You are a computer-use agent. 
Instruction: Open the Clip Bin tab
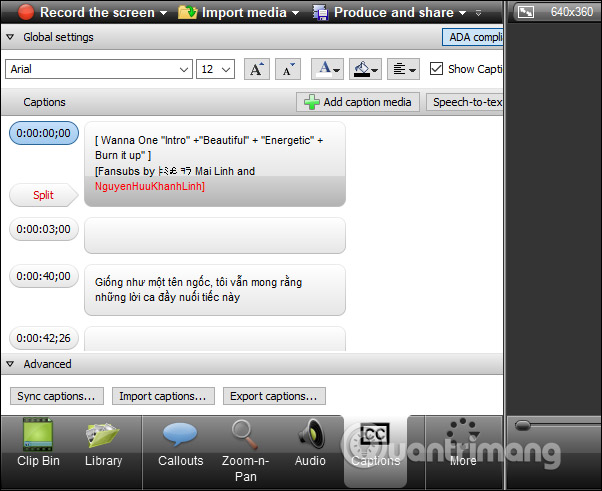click(x=38, y=444)
